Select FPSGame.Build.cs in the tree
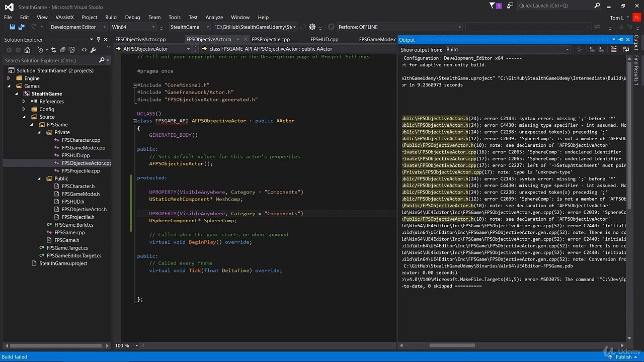Image resolution: width=644 pixels, height=362 pixels. pos(74,225)
